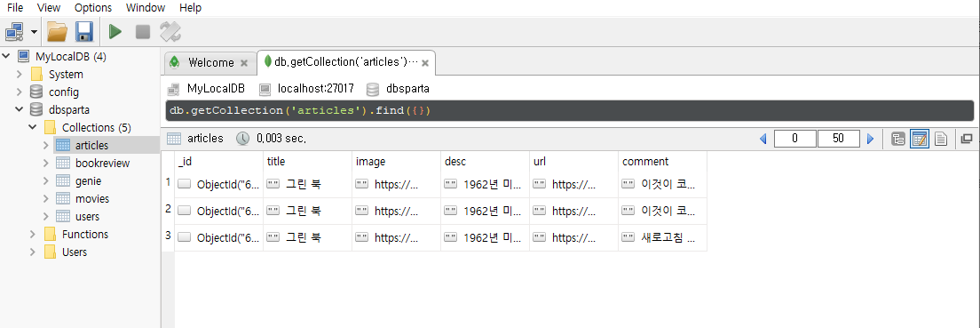Image resolution: width=980 pixels, height=328 pixels.
Task: Select the comment cell in row 3
Action: [662, 238]
